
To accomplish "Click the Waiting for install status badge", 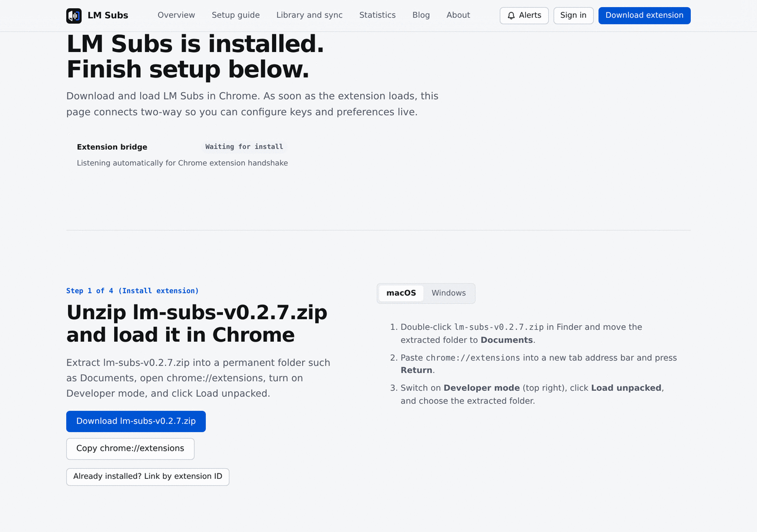I will [x=244, y=147].
